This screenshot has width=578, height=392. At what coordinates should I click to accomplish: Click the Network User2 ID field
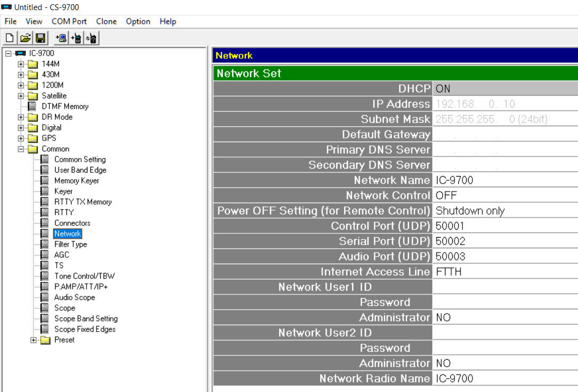[x=505, y=332]
